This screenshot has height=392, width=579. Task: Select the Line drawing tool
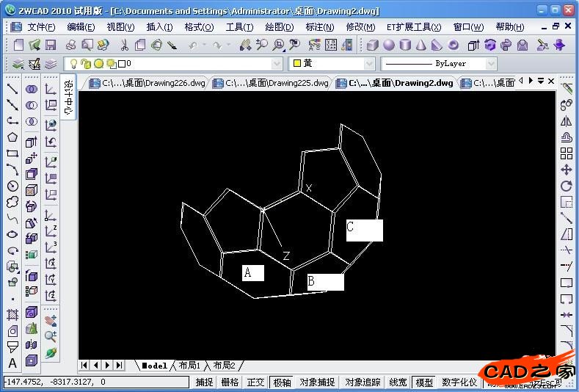click(x=12, y=89)
